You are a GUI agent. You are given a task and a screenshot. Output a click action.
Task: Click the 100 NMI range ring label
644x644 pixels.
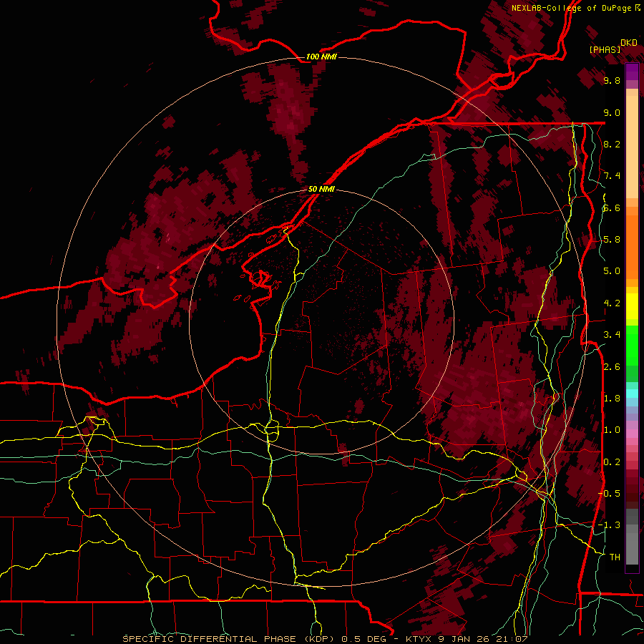pyautogui.click(x=321, y=57)
